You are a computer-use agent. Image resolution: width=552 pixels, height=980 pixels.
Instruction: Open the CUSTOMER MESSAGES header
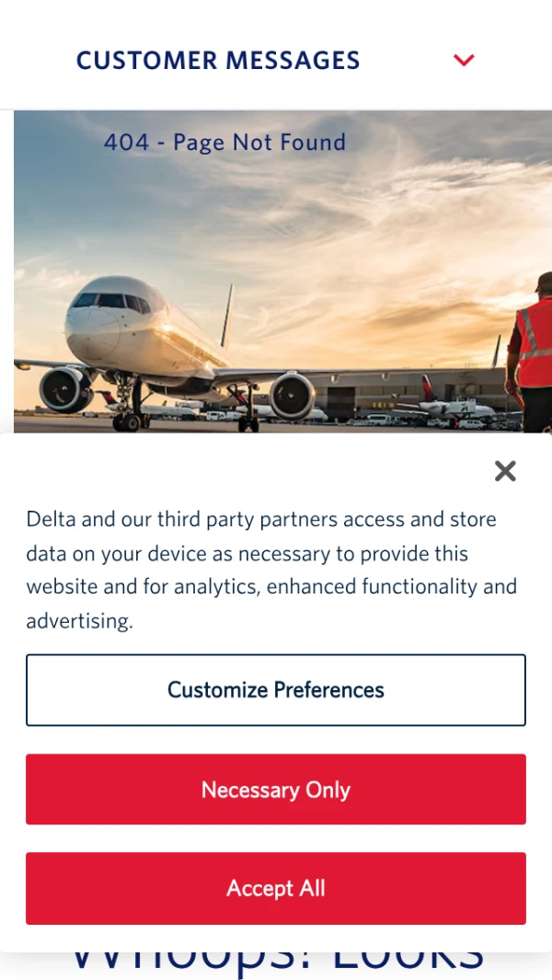218,60
